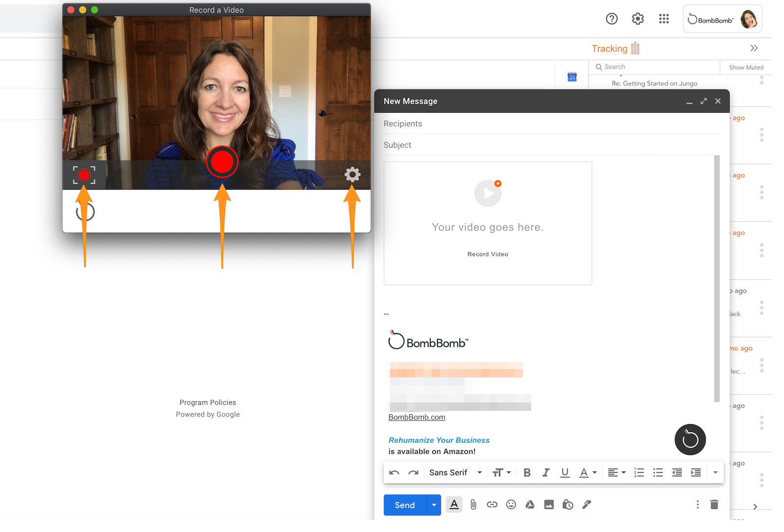Click the blue Send button

pos(405,505)
